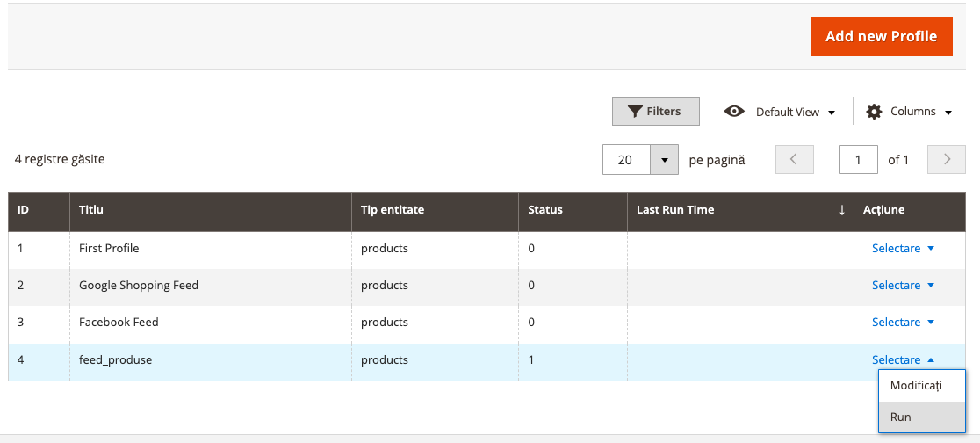
Task: Click the sort arrow in Last Run Time
Action: (x=842, y=210)
